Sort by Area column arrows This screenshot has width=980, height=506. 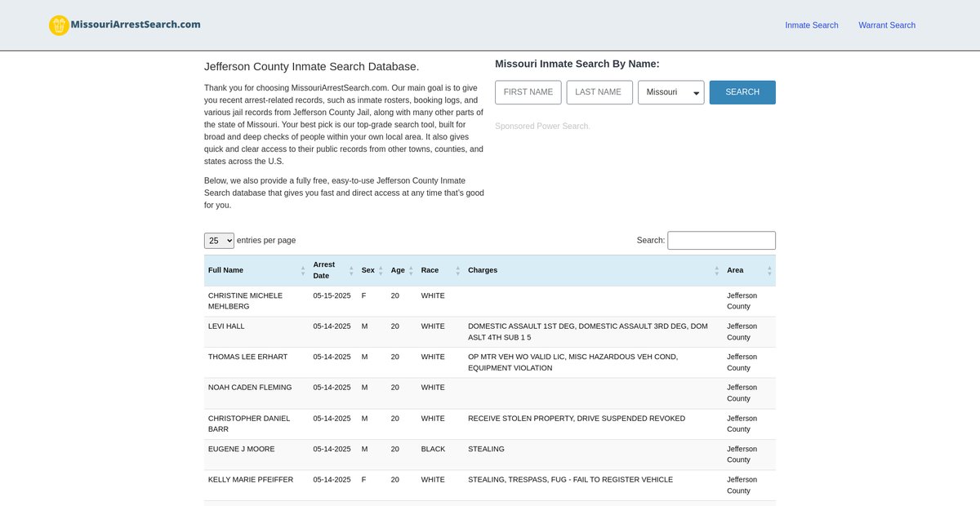tap(768, 270)
